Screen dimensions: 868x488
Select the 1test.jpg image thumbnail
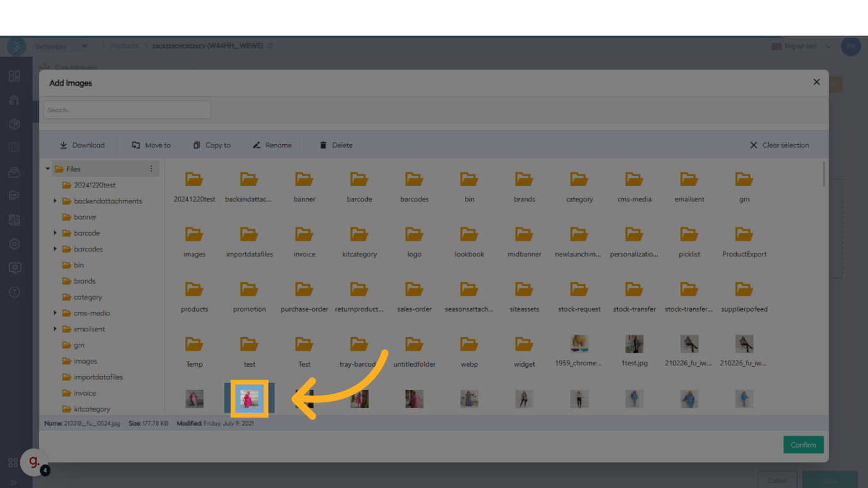(634, 344)
